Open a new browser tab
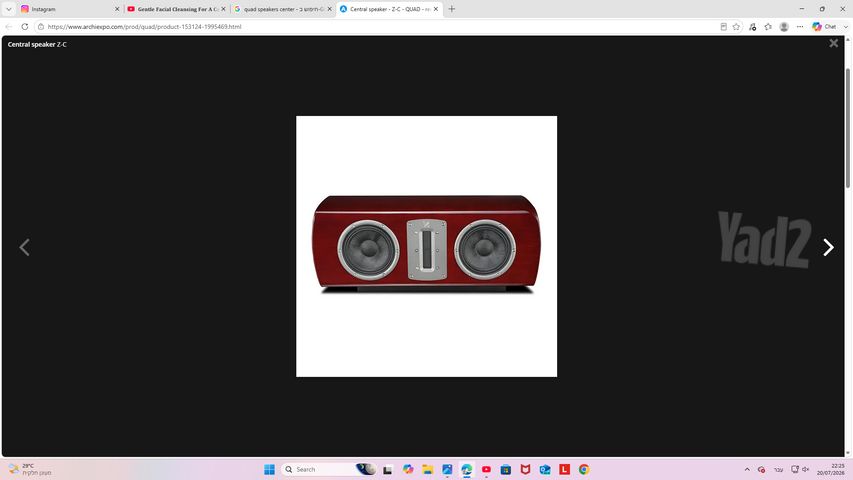The width and height of the screenshot is (853, 480). tap(452, 9)
